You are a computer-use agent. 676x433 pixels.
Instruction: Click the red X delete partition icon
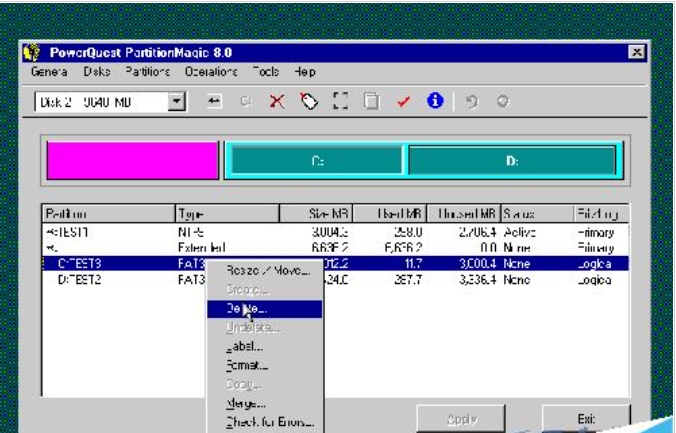pos(277,102)
